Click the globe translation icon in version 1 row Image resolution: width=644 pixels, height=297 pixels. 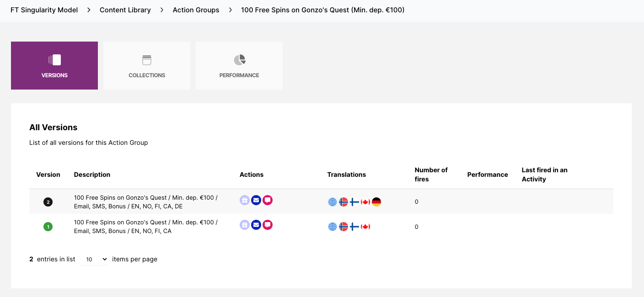(333, 227)
